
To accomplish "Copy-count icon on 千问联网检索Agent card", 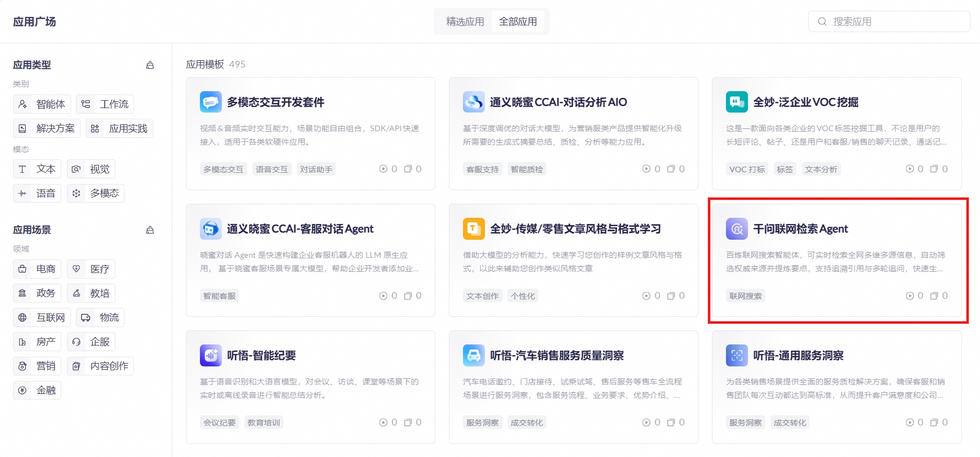I will pos(934,295).
